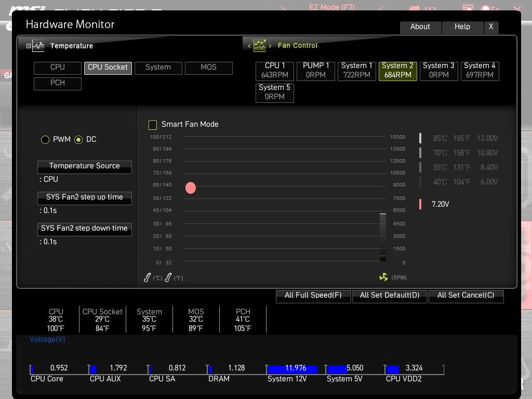Screen dimensions: 532x399
Task: Open the Help tab
Action: point(462,27)
